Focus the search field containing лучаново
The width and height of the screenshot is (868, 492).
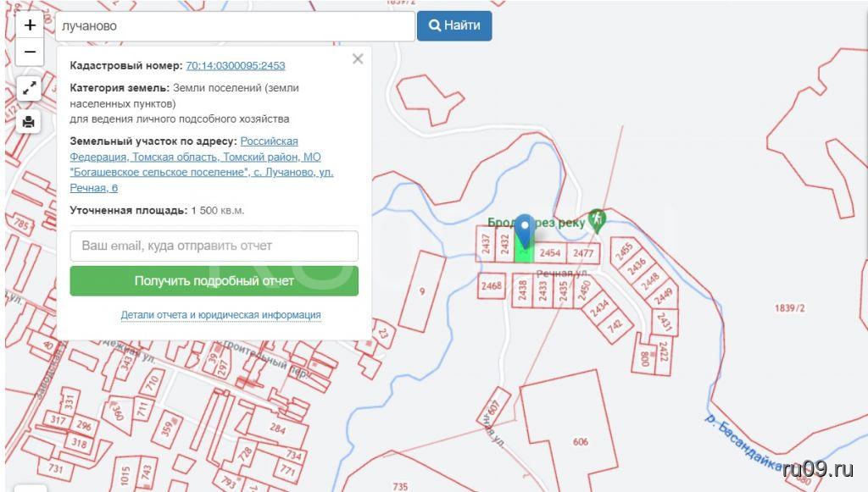point(235,25)
